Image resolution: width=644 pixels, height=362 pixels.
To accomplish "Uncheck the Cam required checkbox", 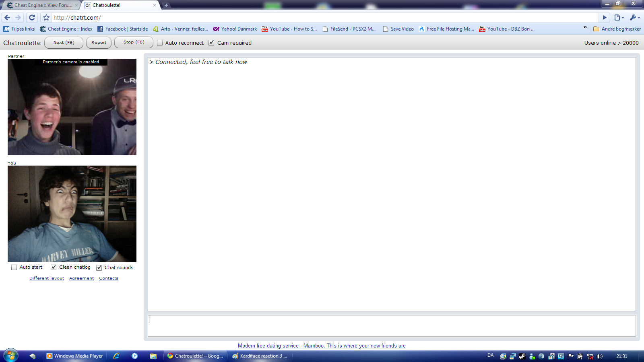I will coord(211,43).
